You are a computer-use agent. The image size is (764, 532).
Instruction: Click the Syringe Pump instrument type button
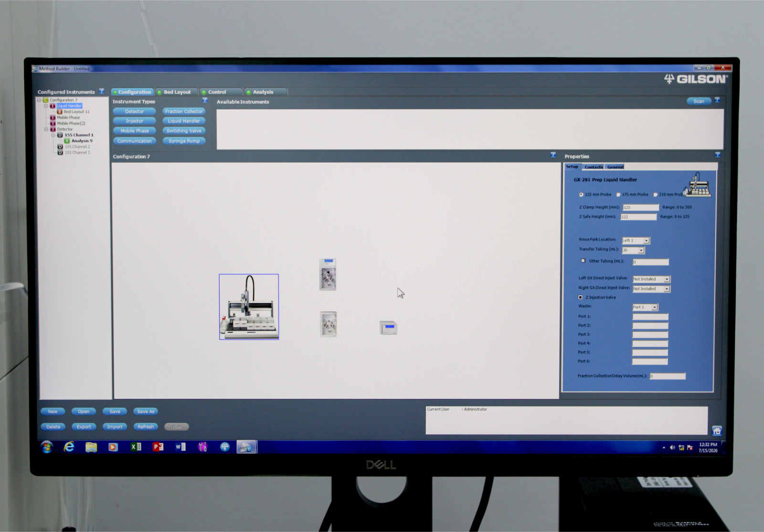pos(184,141)
